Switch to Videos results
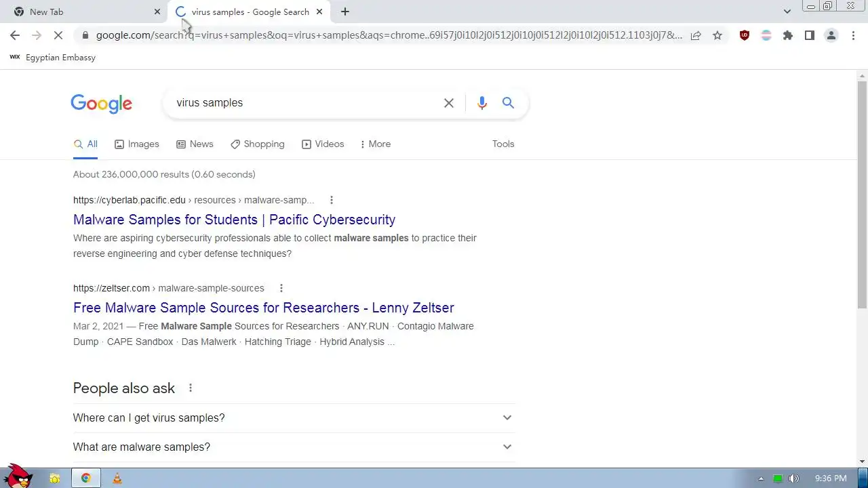This screenshot has height=488, width=868. point(323,144)
